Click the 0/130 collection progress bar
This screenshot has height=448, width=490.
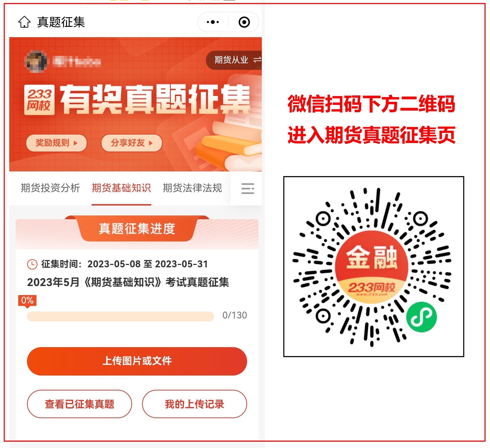tap(120, 316)
